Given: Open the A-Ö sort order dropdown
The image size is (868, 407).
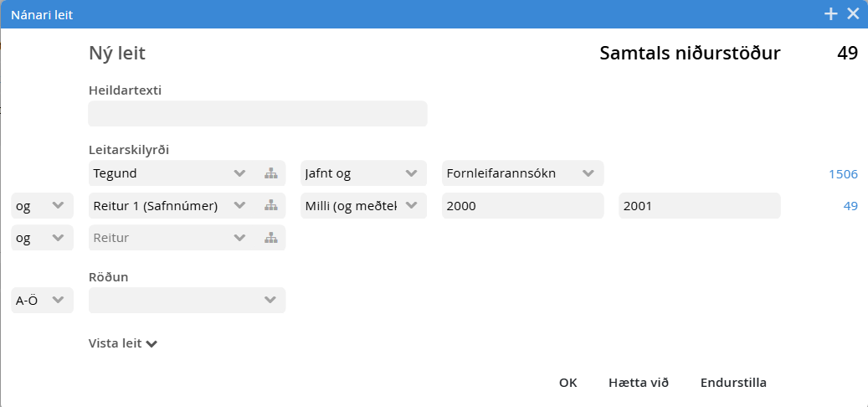Looking at the screenshot, I should coord(58,300).
